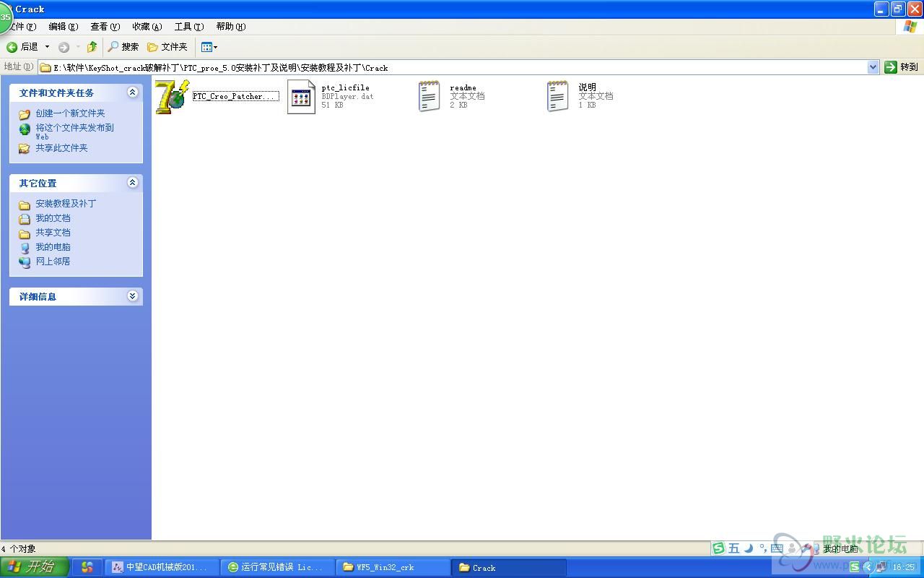
Task: Switch to 运行常见错误 taskbar window
Action: pos(278,568)
